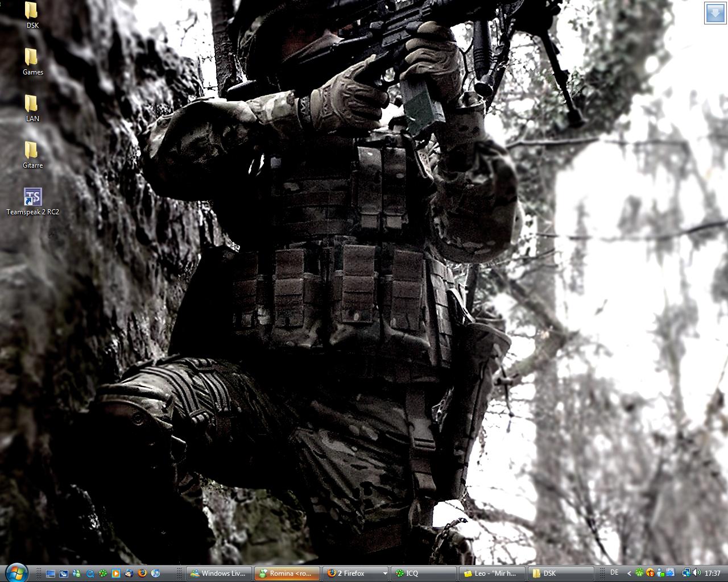Screen dimensions: 728x582
Task: Open the Windows Start orb
Action: click(x=16, y=572)
